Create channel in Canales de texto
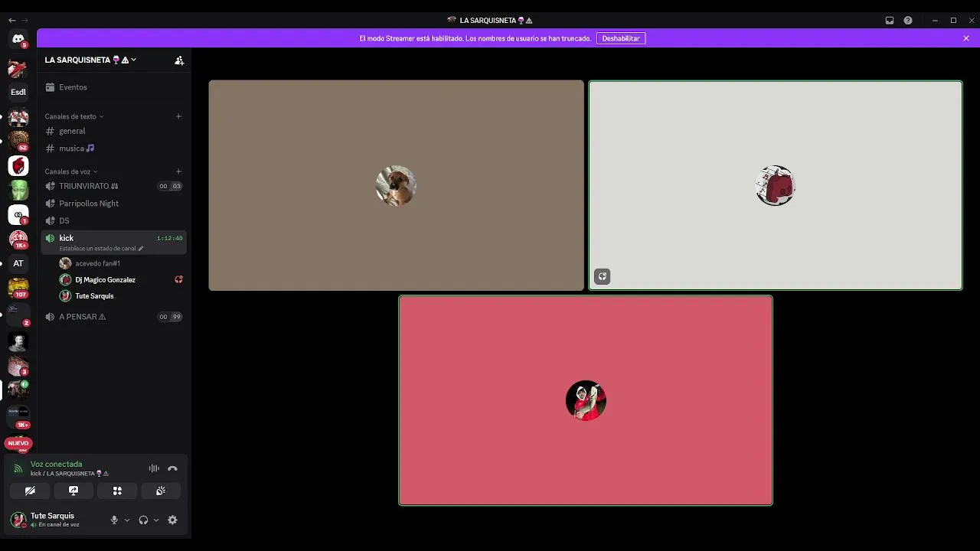The height and width of the screenshot is (551, 980). click(x=178, y=116)
